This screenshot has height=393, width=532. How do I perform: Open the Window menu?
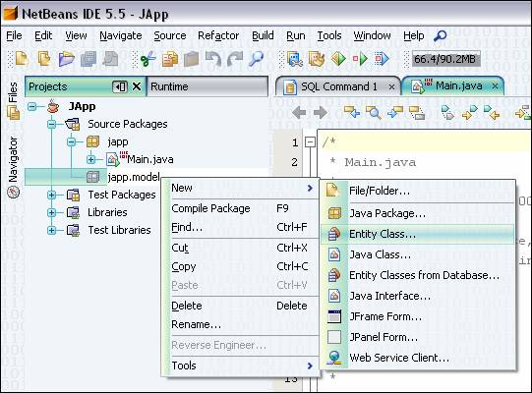(x=372, y=35)
